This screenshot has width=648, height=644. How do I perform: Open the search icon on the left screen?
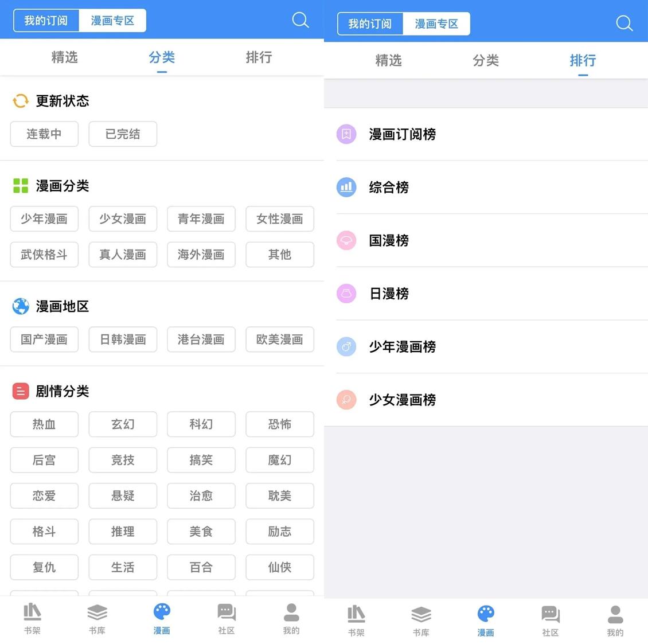(x=300, y=20)
